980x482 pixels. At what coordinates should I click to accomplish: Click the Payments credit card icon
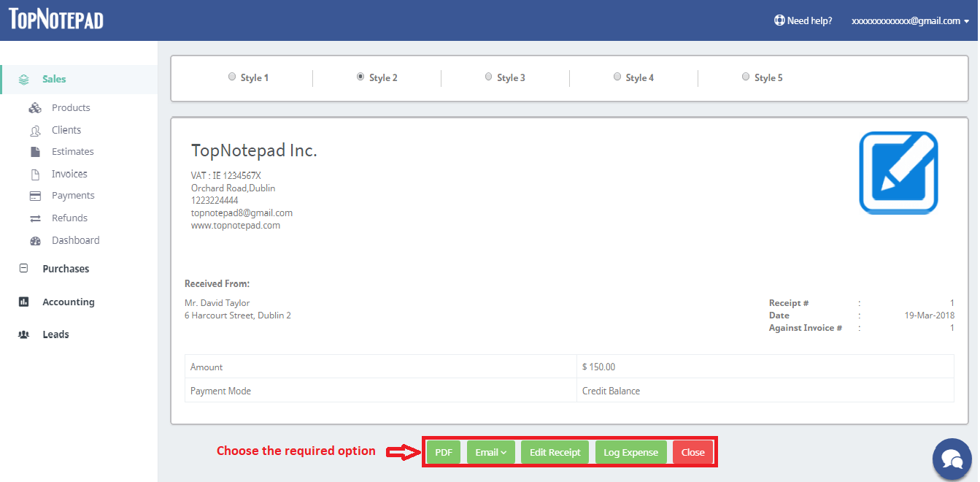(x=35, y=196)
